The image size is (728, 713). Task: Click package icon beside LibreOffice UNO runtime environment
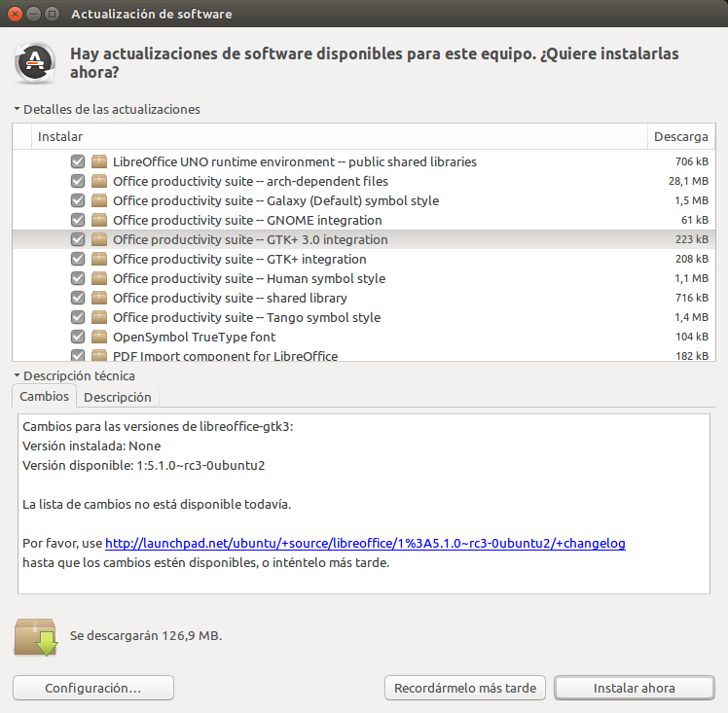99,161
